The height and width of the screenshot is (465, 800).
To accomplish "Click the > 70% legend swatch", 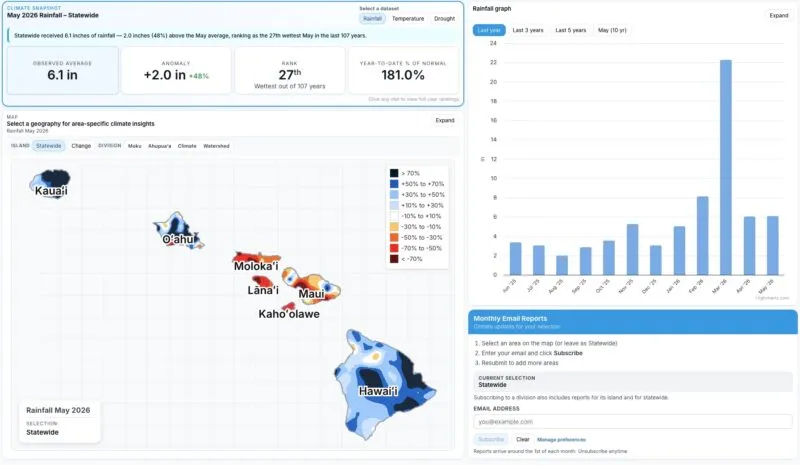I will (x=394, y=173).
